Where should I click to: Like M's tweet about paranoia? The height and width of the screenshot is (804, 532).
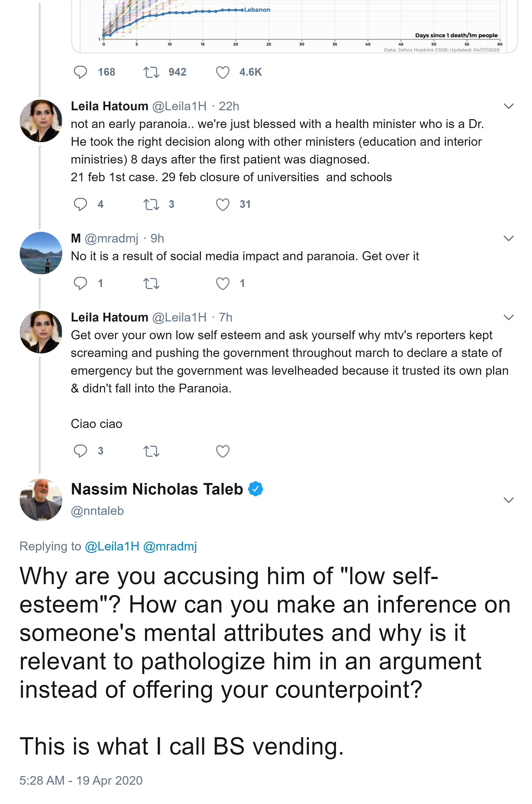[223, 283]
